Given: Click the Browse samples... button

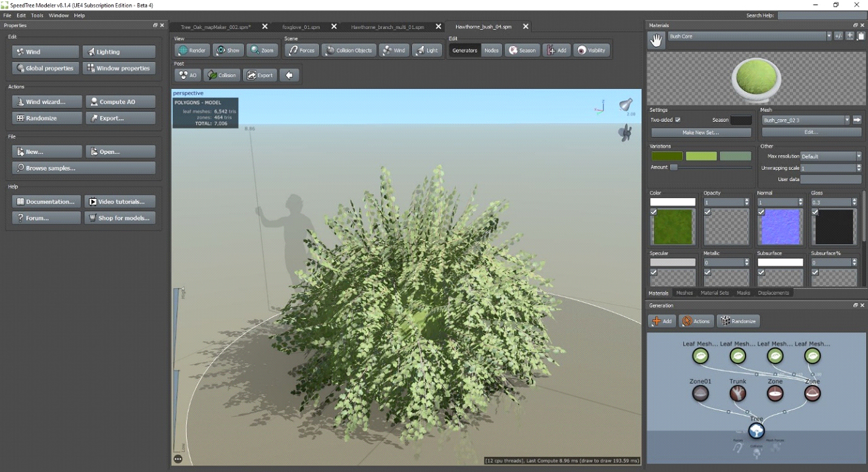Looking at the screenshot, I should tap(84, 168).
